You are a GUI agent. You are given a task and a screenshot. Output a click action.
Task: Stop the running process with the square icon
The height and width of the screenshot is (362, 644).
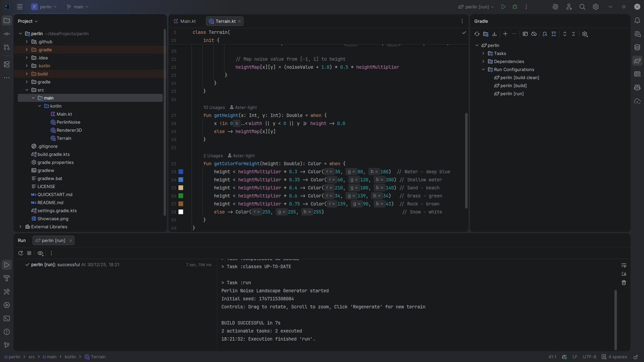point(30,253)
